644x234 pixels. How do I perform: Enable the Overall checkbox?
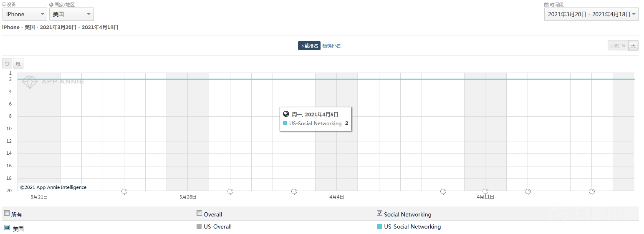(x=199, y=213)
